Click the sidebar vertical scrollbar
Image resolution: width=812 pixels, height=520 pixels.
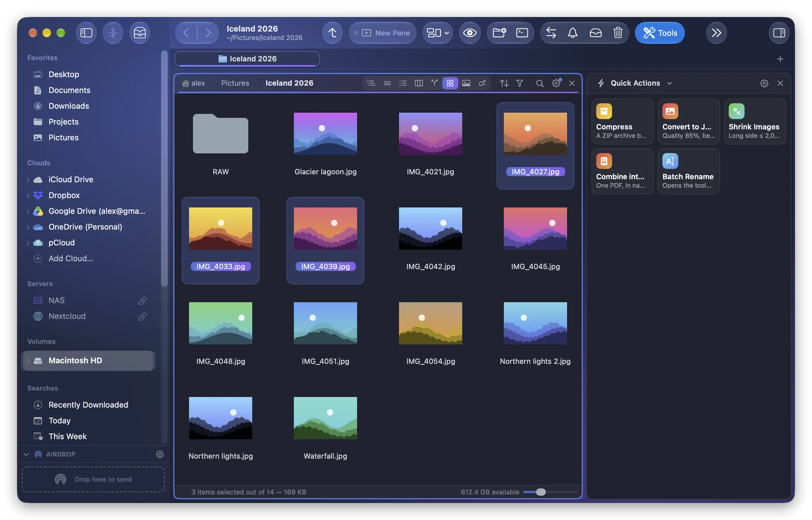click(x=164, y=168)
